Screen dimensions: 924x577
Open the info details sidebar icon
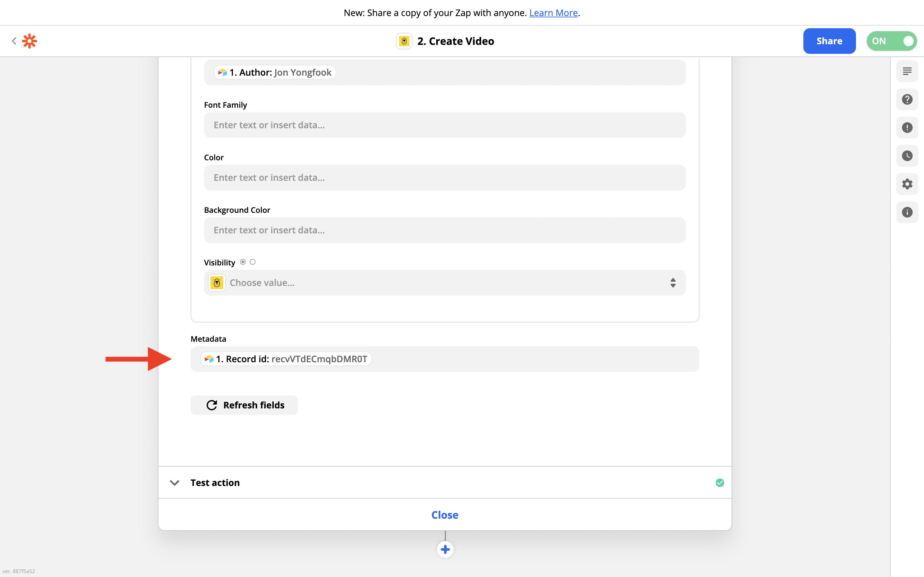click(907, 212)
